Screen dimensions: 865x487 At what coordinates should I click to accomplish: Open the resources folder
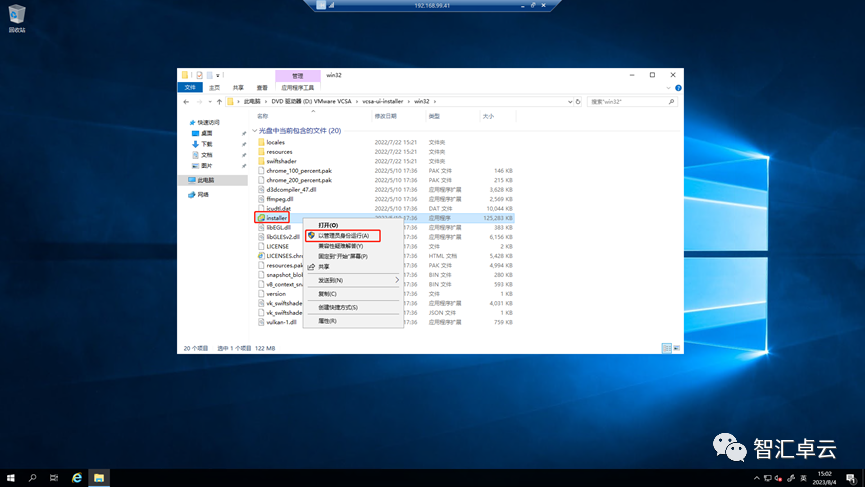pos(279,152)
